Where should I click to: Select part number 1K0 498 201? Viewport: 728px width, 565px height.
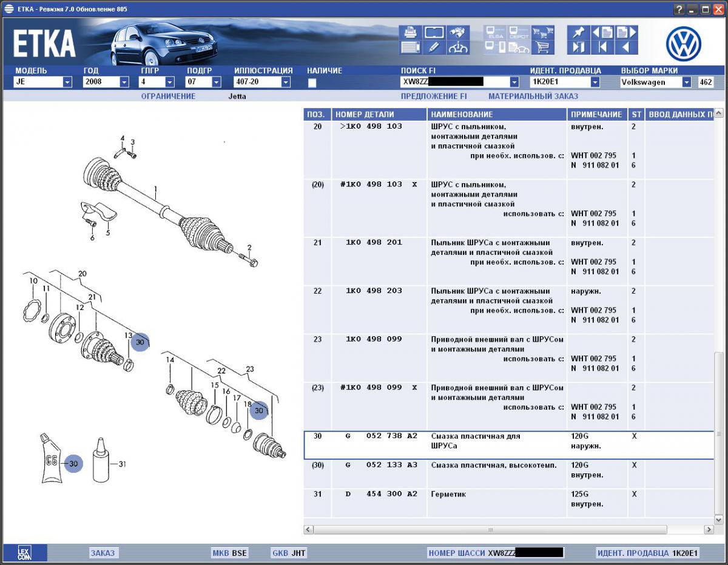point(374,243)
